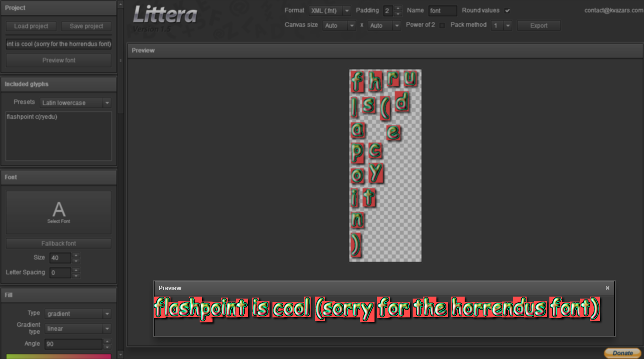Open the Select Font chooser
Image resolution: width=644 pixels, height=359 pixels.
[59, 212]
